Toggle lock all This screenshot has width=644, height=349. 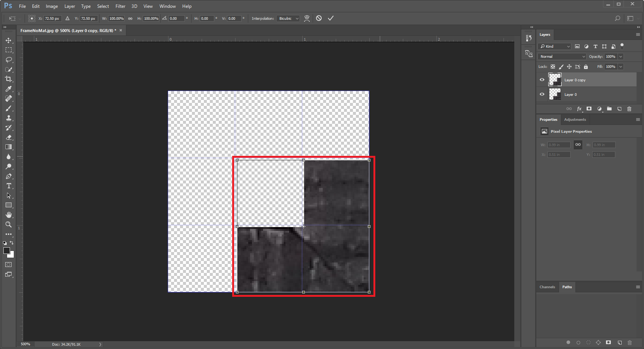[x=586, y=67]
